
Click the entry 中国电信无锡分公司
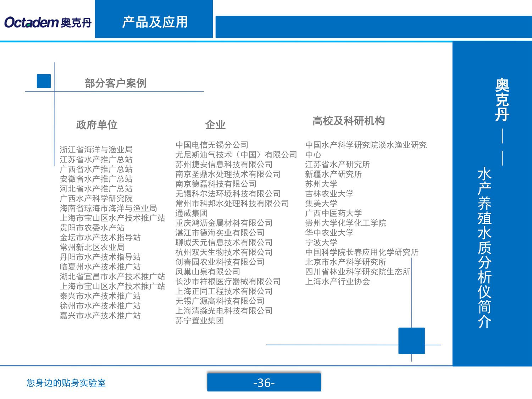click(x=212, y=145)
